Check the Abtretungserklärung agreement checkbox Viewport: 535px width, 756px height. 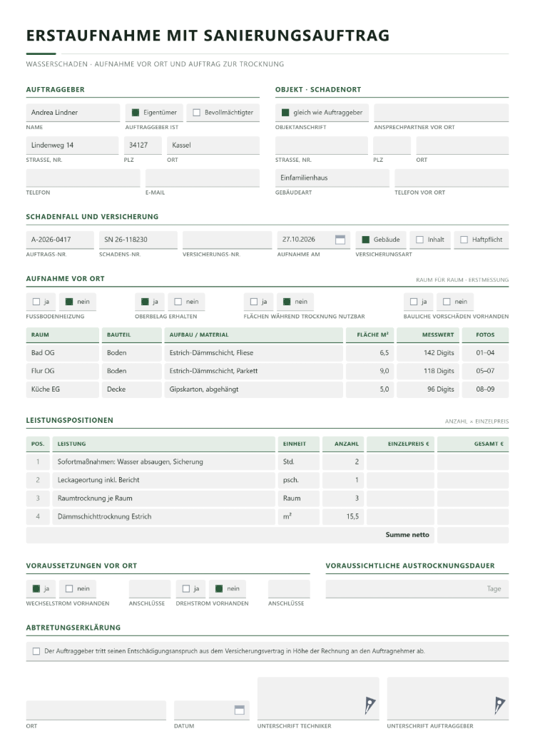pos(36,651)
